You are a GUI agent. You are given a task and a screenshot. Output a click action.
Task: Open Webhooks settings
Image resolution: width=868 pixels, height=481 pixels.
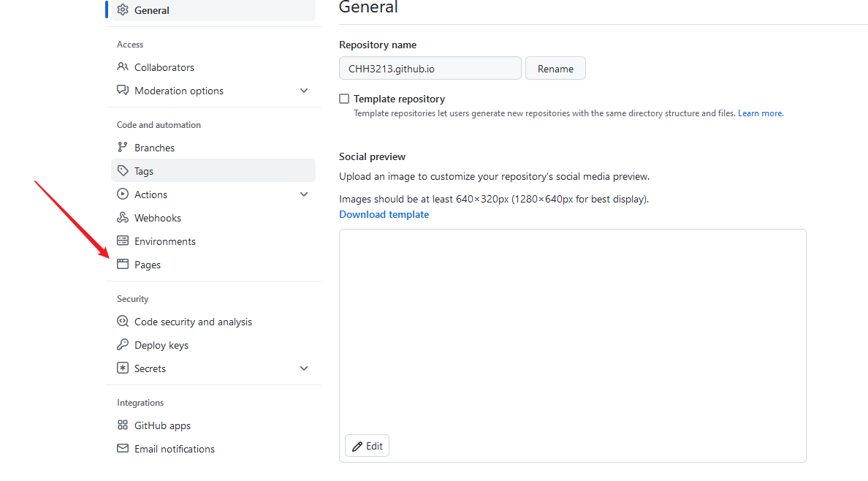213,217
